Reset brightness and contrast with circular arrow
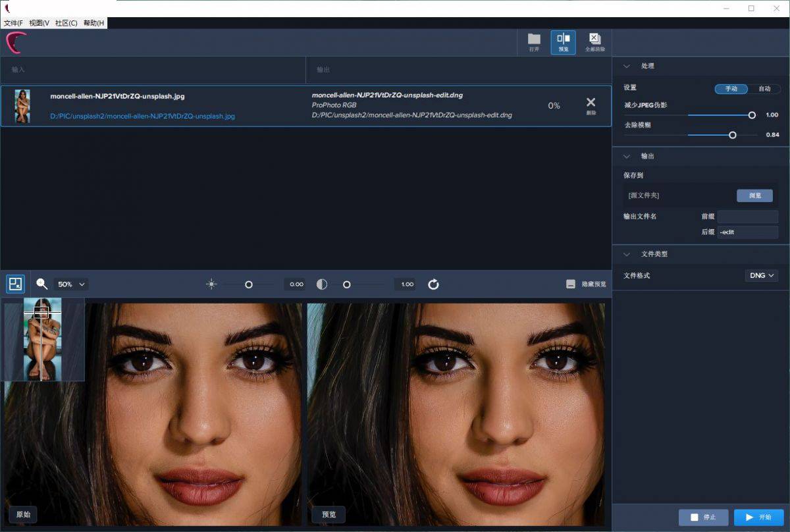This screenshot has width=790, height=532. click(433, 284)
